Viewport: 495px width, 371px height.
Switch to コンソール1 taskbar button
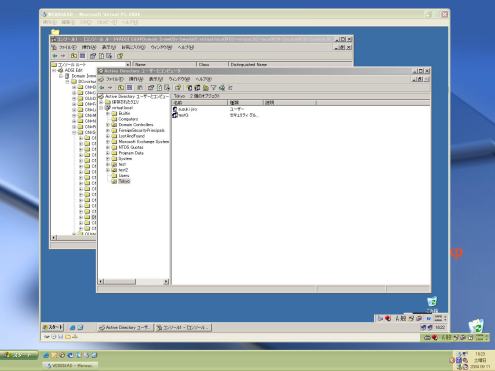(183, 328)
